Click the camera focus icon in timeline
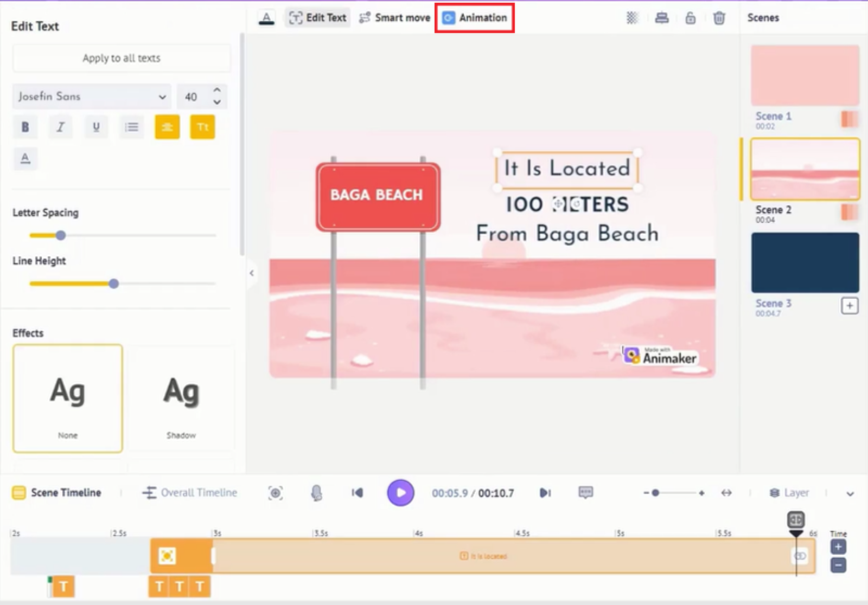 click(276, 493)
